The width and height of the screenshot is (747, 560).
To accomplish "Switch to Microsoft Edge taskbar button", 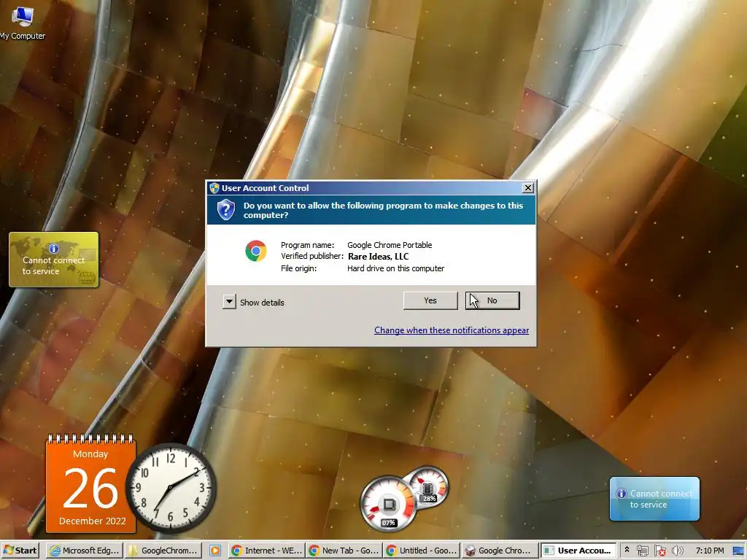I will pyautogui.click(x=85, y=551).
